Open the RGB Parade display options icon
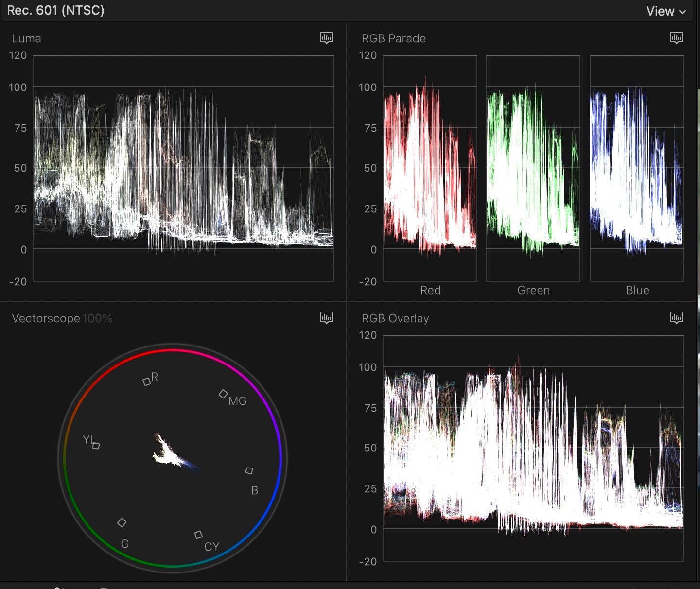 (x=677, y=38)
